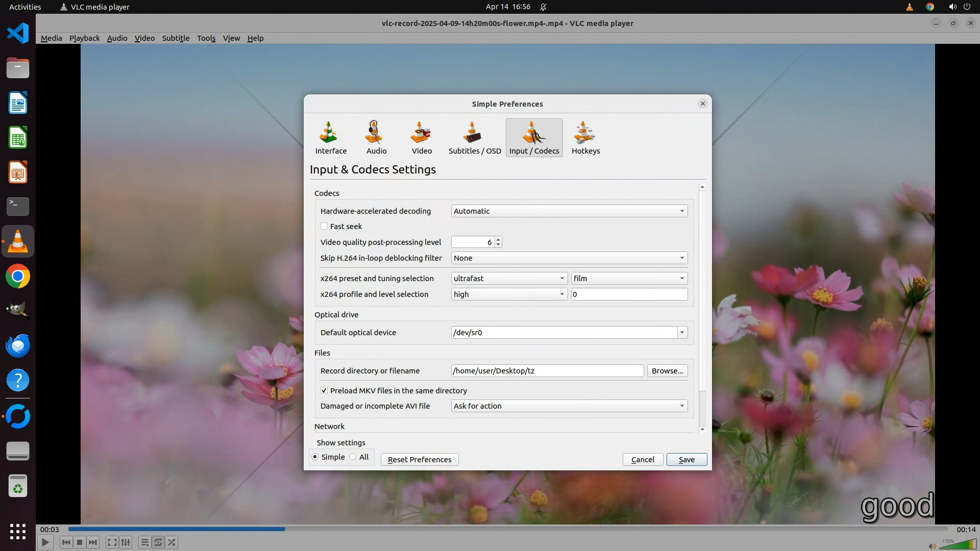
Task: Switch to Video preferences icon
Action: 422,138
